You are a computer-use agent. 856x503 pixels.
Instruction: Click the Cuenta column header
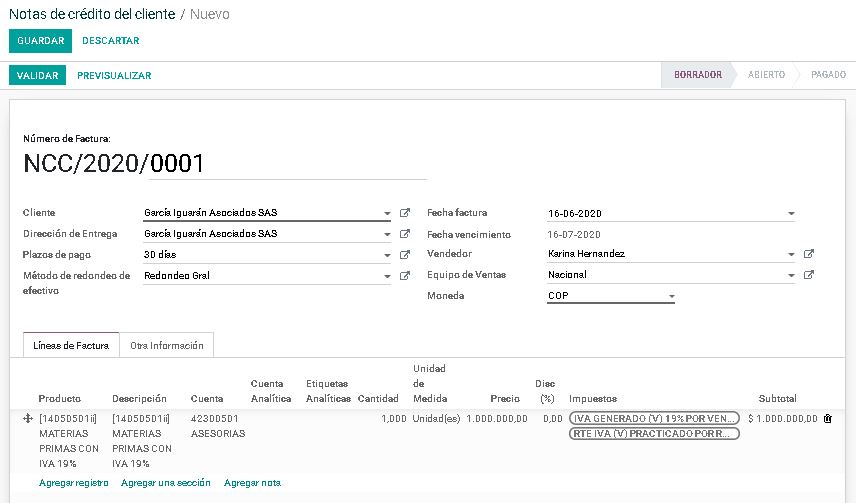click(x=207, y=399)
